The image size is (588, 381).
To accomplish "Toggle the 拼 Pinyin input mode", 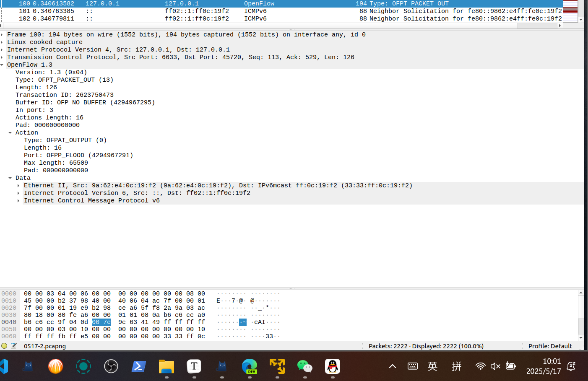I will [457, 366].
